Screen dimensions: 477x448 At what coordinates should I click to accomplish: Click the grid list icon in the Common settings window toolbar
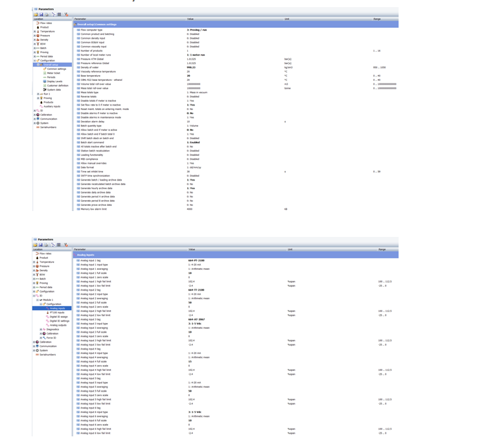point(60,14)
